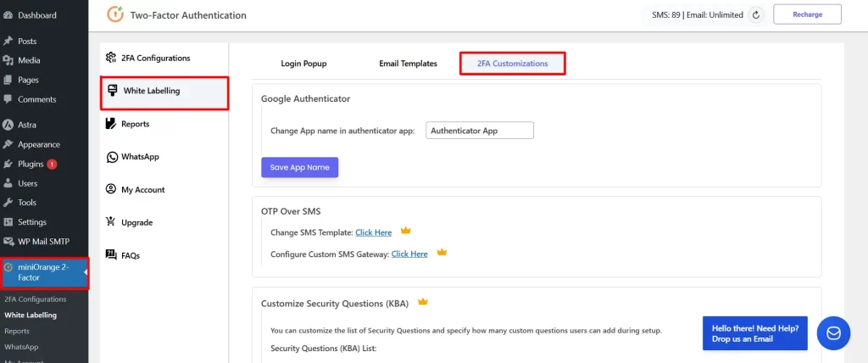Click the authenticator app name input field
Viewport: 868px width, 363px height.
coord(480,131)
